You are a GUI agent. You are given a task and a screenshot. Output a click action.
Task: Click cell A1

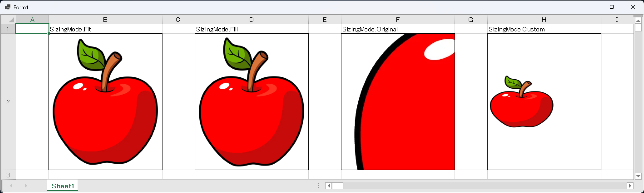[32, 29]
